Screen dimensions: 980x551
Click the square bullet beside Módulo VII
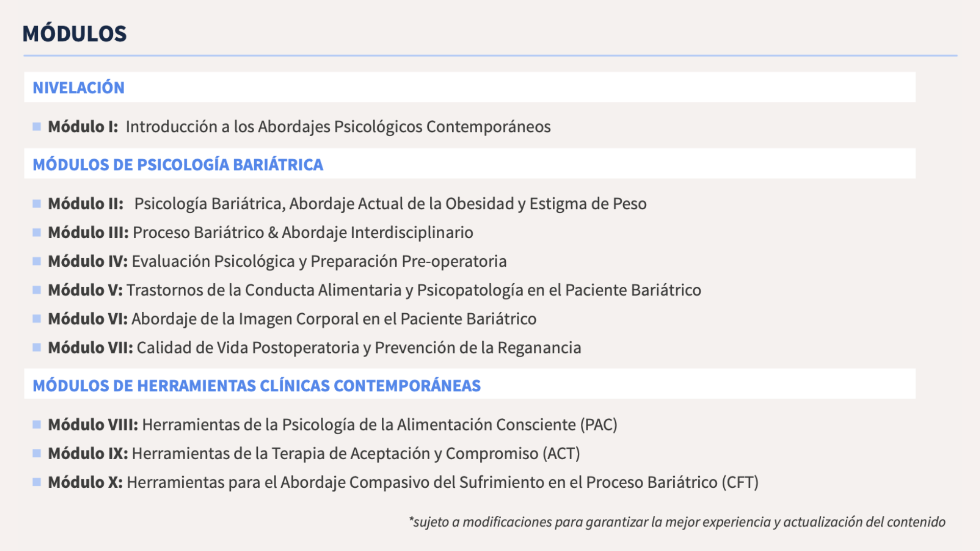[37, 347]
